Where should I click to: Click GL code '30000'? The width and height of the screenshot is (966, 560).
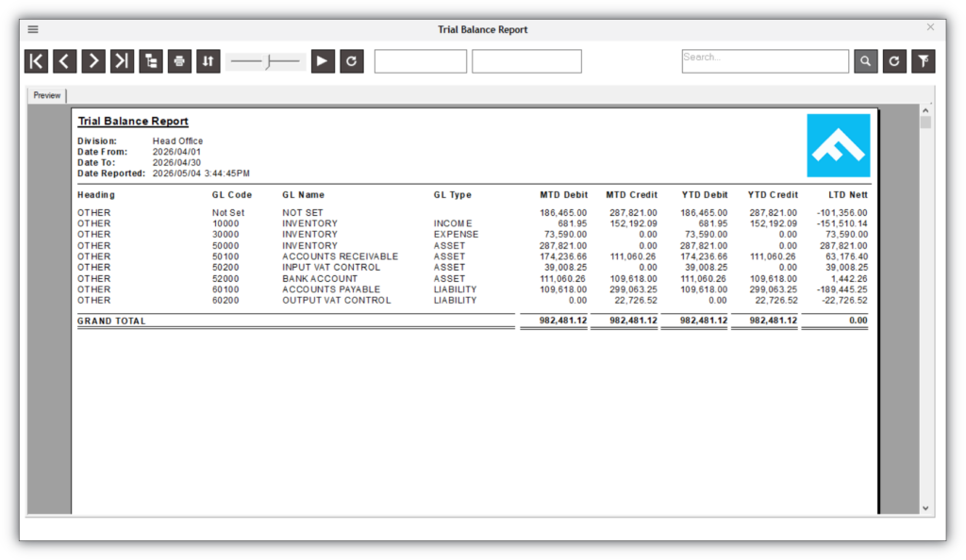click(225, 235)
